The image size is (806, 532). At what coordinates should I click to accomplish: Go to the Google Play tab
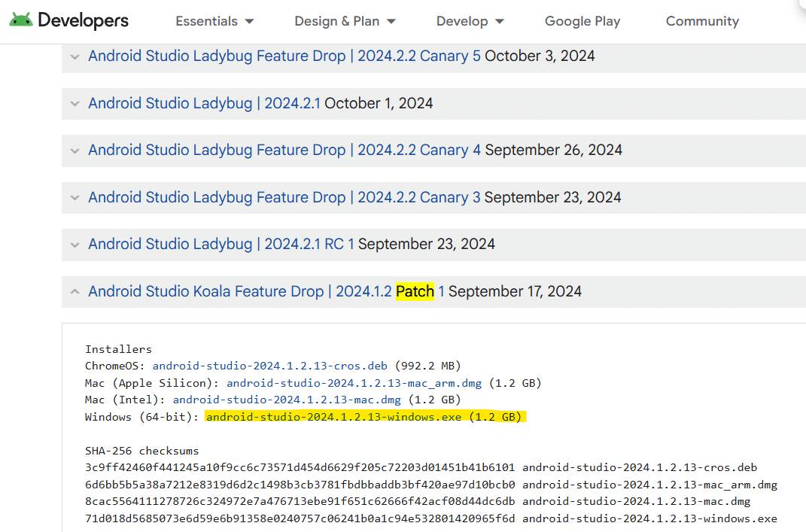coord(582,21)
